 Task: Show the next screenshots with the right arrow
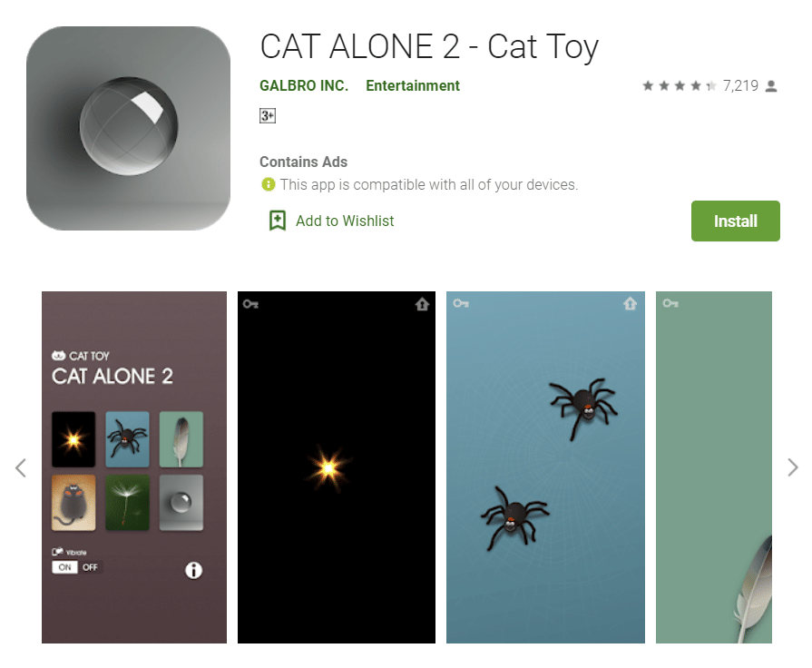pyautogui.click(x=793, y=467)
